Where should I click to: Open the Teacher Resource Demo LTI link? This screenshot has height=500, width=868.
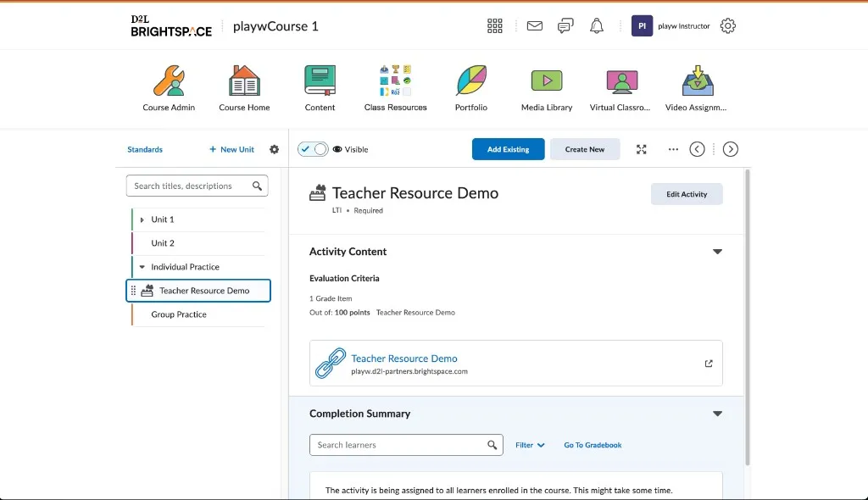[404, 358]
